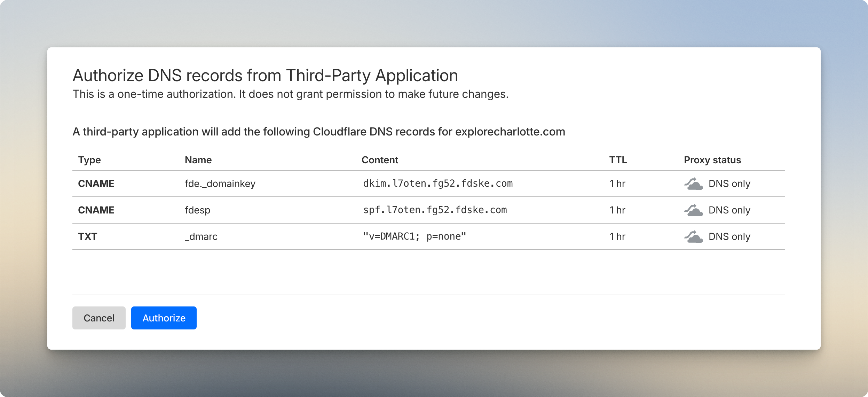The height and width of the screenshot is (397, 868).
Task: Click the Content column header
Action: [x=380, y=160]
